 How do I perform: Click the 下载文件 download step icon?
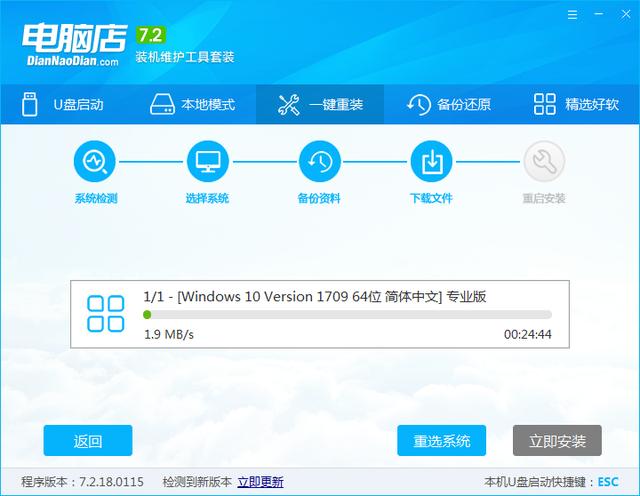(x=431, y=161)
